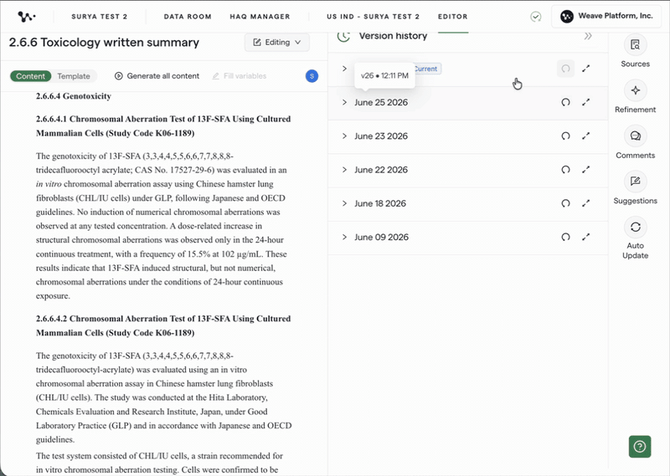This screenshot has width=670, height=476.
Task: Open June 23 2026 version in expanded view
Action: point(586,136)
